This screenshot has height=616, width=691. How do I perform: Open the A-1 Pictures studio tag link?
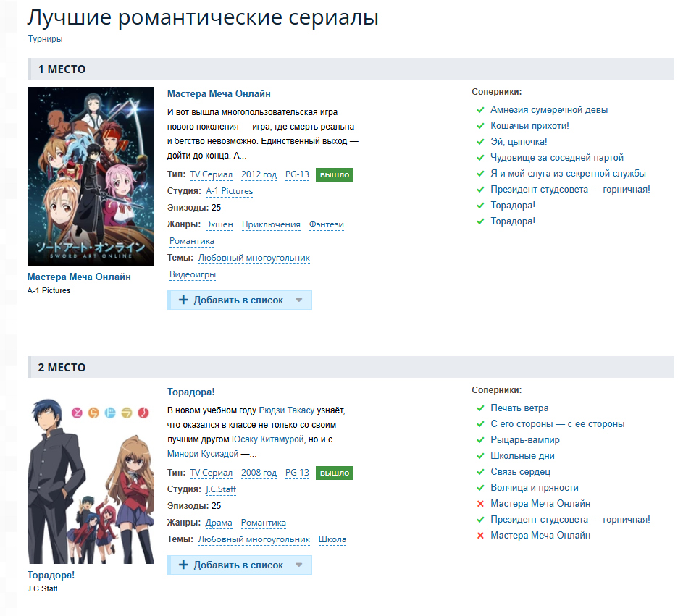(229, 191)
